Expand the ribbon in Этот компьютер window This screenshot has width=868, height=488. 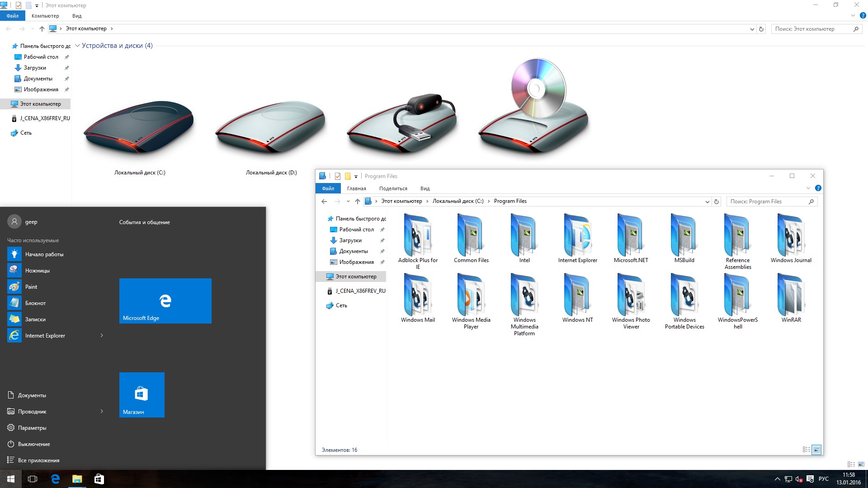point(853,15)
